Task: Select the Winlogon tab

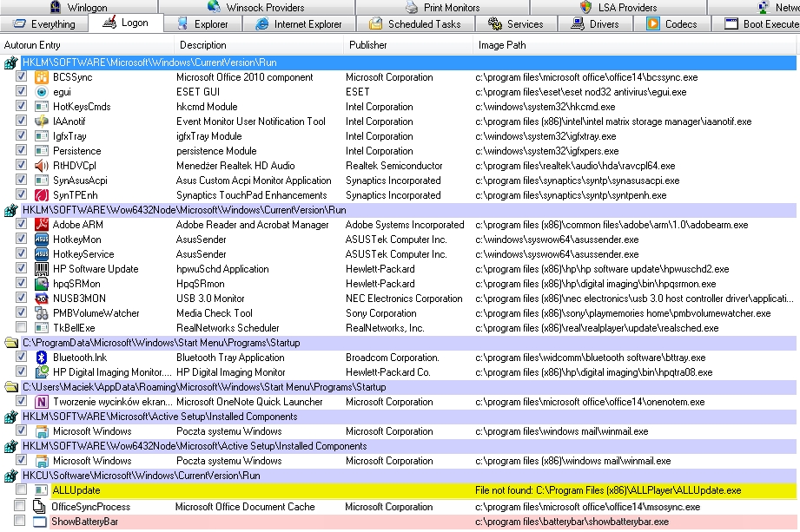Action: tap(78, 7)
